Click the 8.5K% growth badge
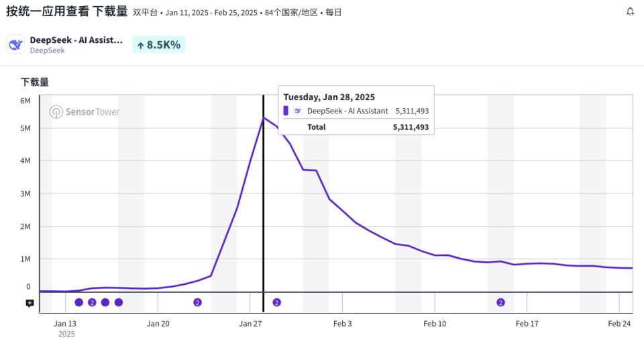The width and height of the screenshot is (644, 350). (158, 45)
